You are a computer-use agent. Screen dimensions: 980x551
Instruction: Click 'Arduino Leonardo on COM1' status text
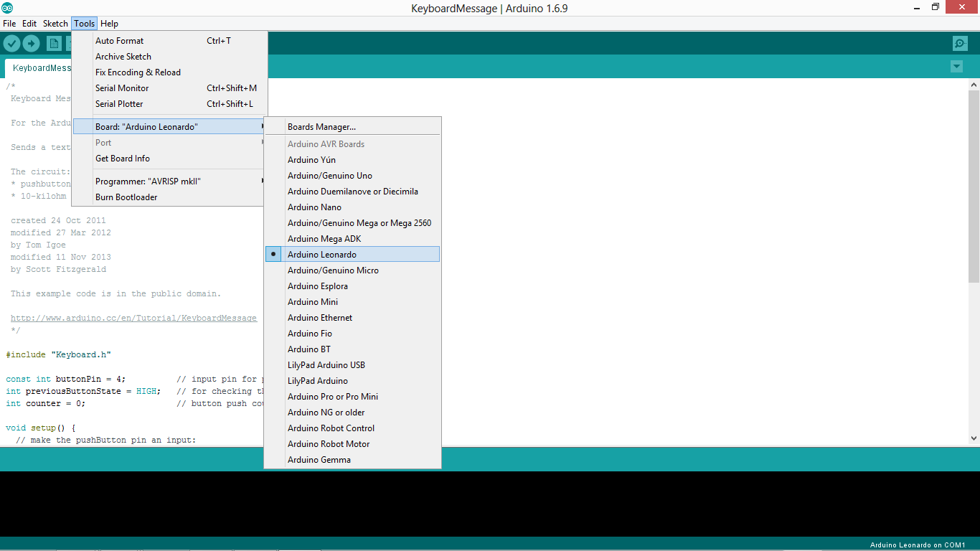[918, 545]
